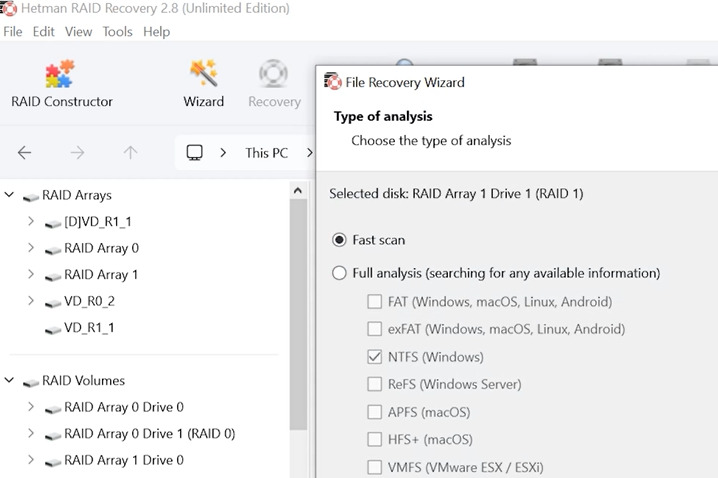Open the View menu

pyautogui.click(x=78, y=32)
